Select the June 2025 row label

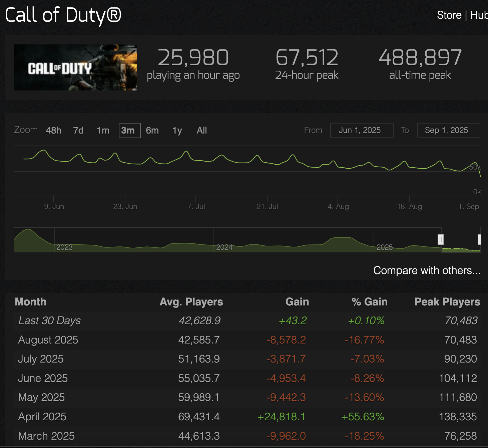(43, 378)
